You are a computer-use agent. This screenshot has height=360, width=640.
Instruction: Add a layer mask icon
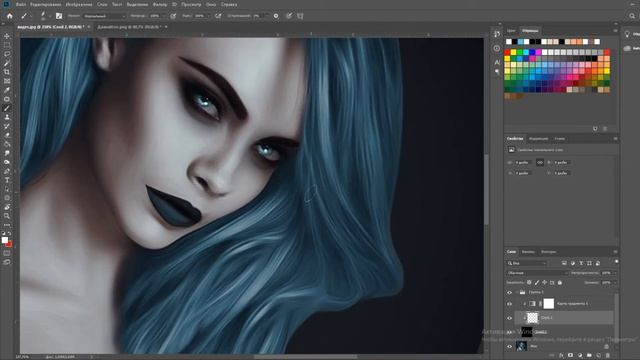coord(570,356)
